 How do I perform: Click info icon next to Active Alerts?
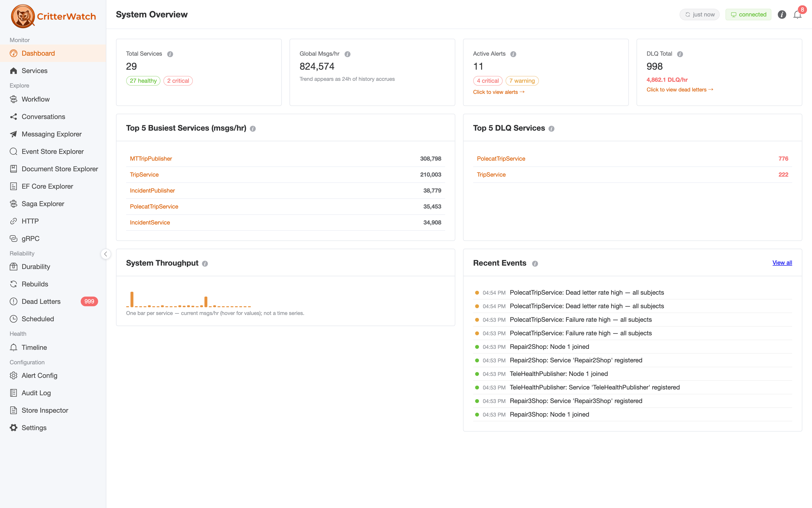[513, 54]
